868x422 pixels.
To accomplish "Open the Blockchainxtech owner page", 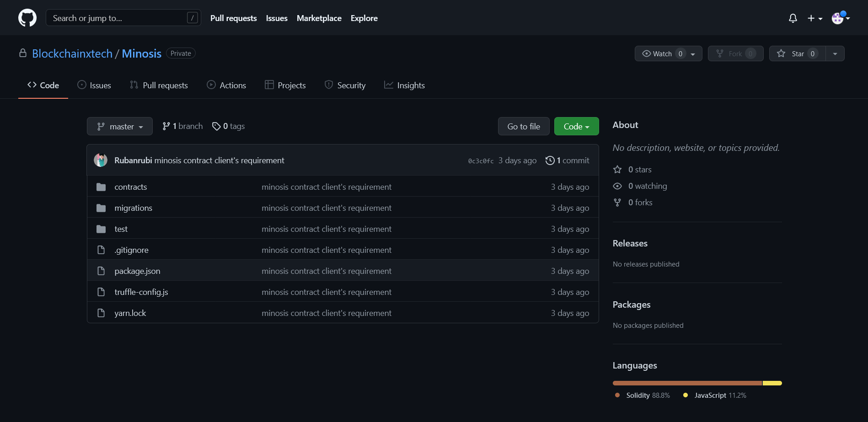I will [72, 53].
